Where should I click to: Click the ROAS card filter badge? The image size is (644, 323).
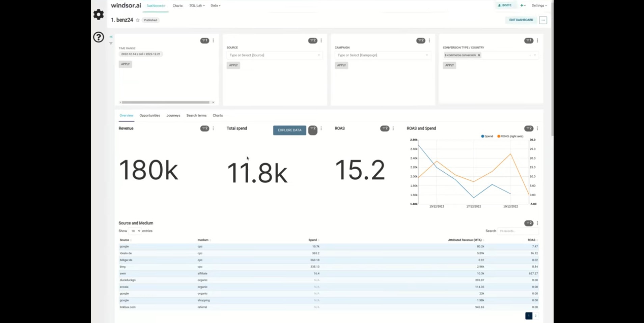pos(385,128)
